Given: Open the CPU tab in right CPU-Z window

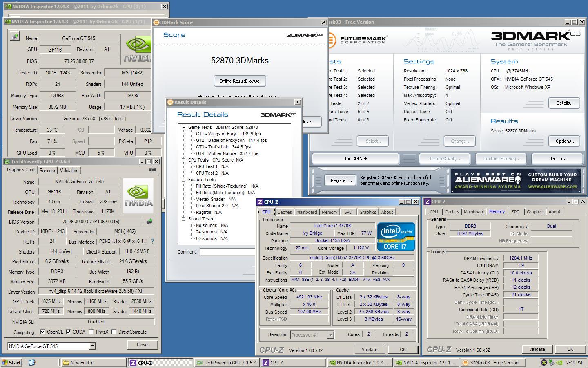Looking at the screenshot, I should 434,212.
